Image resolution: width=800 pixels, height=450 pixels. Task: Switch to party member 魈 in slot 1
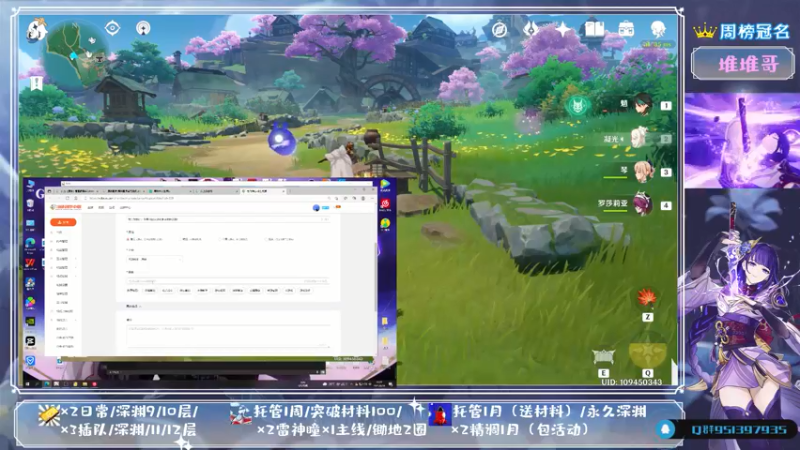coord(644,105)
